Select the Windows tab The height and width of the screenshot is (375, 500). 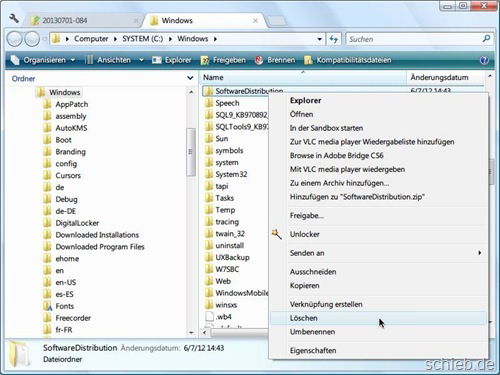click(x=204, y=21)
